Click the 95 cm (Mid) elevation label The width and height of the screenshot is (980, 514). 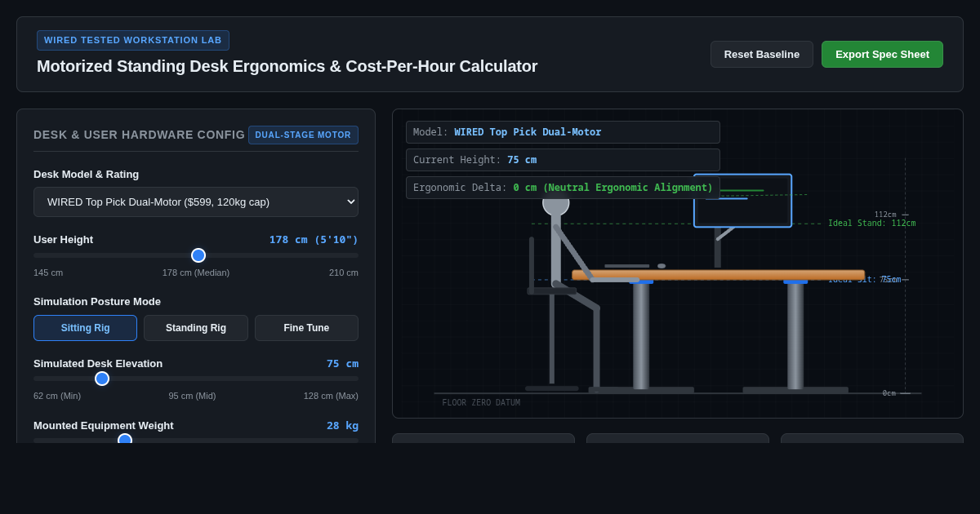[192, 396]
